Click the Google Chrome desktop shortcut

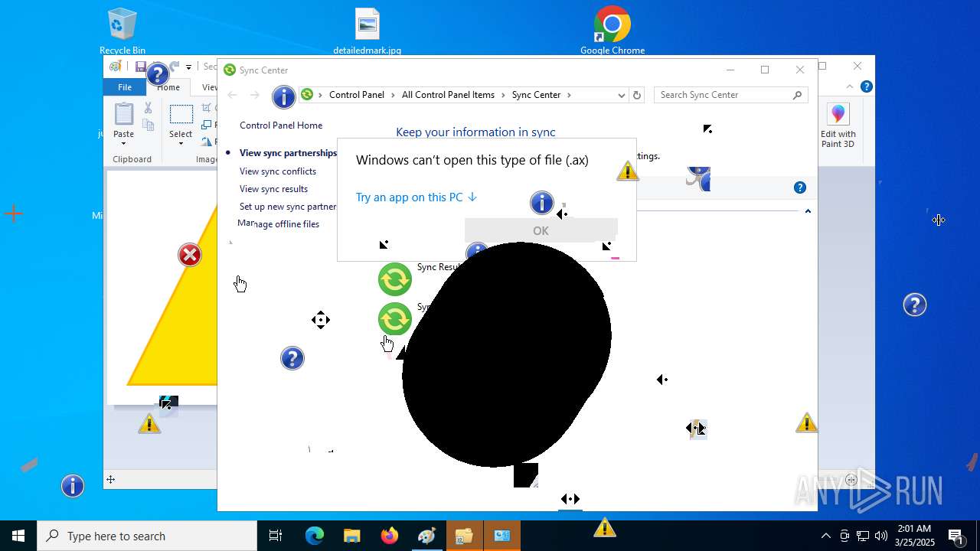pos(612,31)
